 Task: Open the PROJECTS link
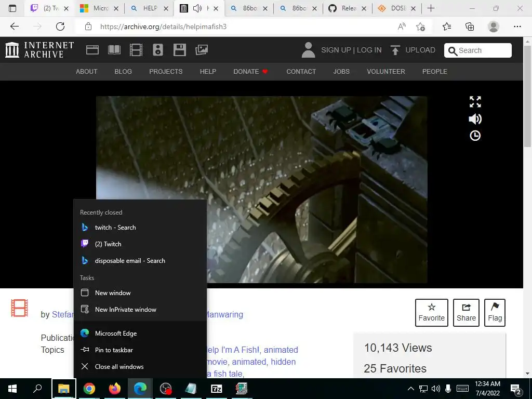(166, 72)
